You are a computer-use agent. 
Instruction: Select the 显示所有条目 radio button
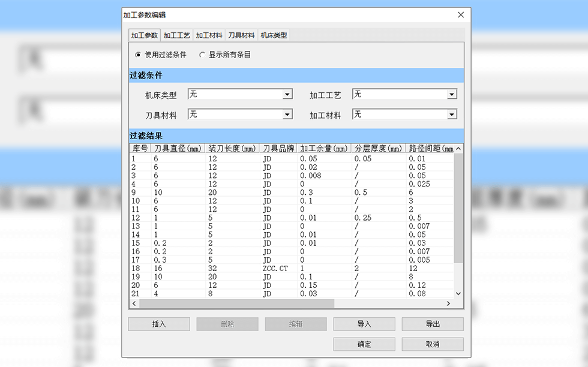click(x=202, y=55)
